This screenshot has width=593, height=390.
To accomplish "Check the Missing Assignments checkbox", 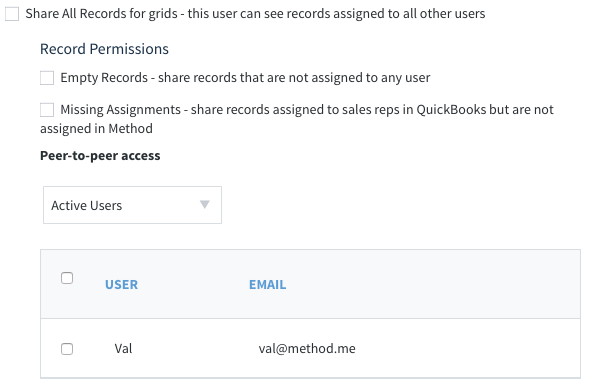I will 47,110.
